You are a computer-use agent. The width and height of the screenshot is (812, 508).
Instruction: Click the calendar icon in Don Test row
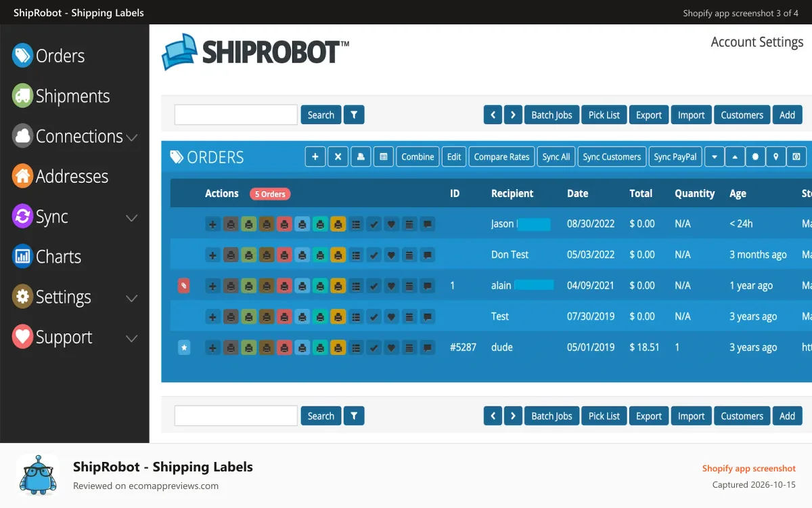point(409,255)
